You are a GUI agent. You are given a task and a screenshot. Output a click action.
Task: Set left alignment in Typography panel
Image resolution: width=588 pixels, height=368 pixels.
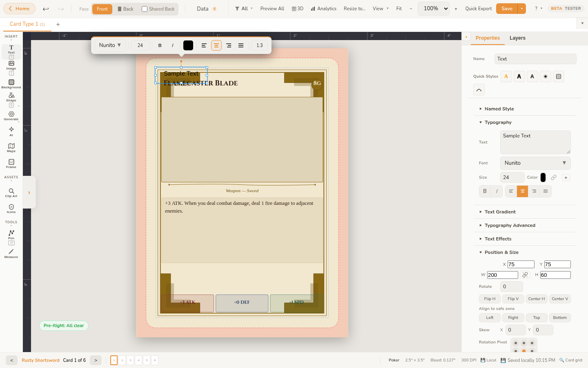511,191
